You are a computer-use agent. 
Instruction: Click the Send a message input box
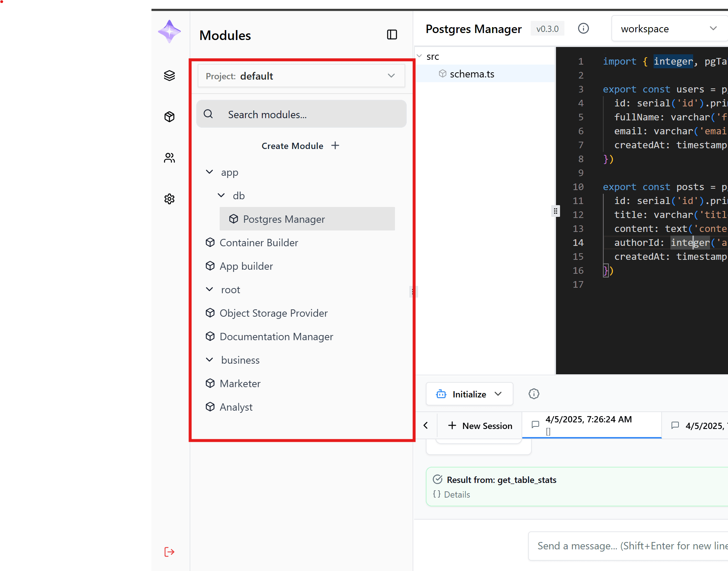(628, 546)
